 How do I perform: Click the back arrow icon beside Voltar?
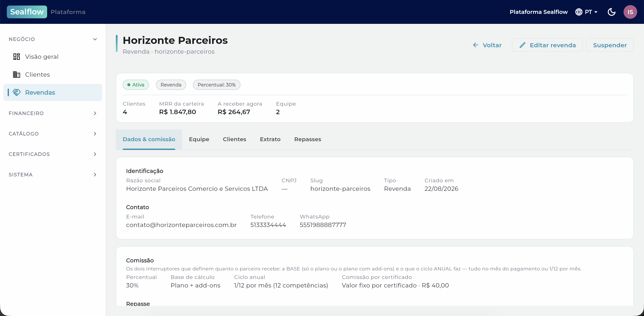tap(475, 45)
